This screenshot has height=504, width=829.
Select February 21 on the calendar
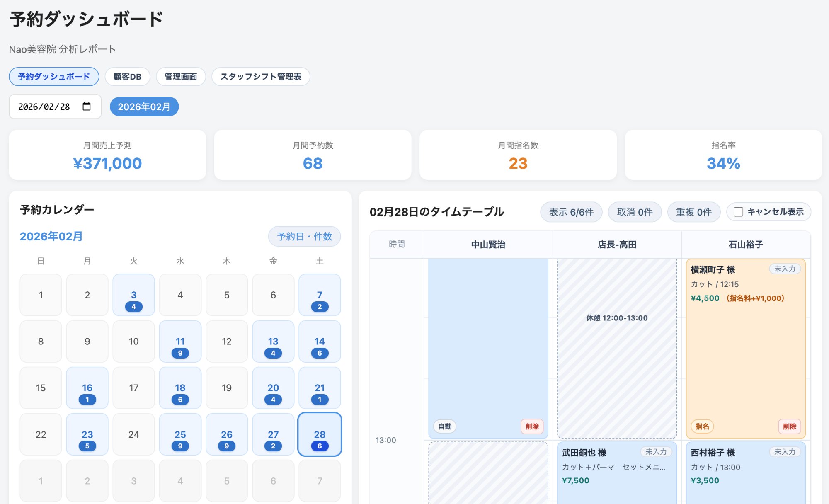coord(320,388)
